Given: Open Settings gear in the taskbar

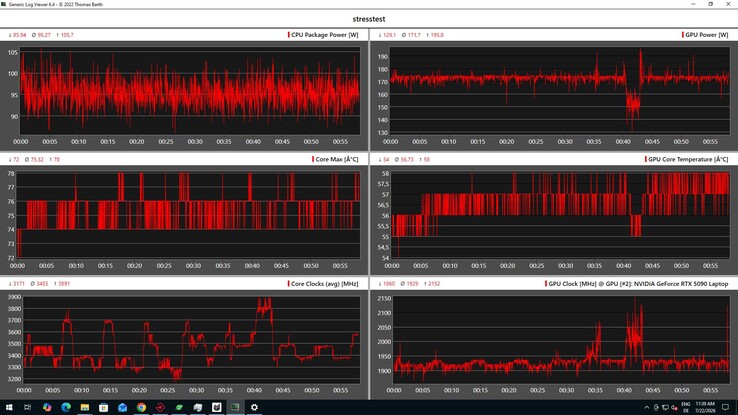Looking at the screenshot, I should point(254,407).
